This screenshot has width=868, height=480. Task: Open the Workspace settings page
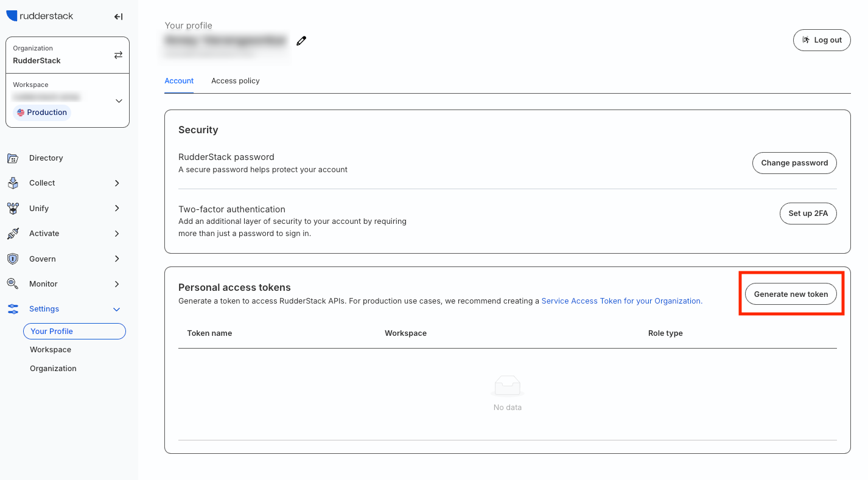(51, 350)
